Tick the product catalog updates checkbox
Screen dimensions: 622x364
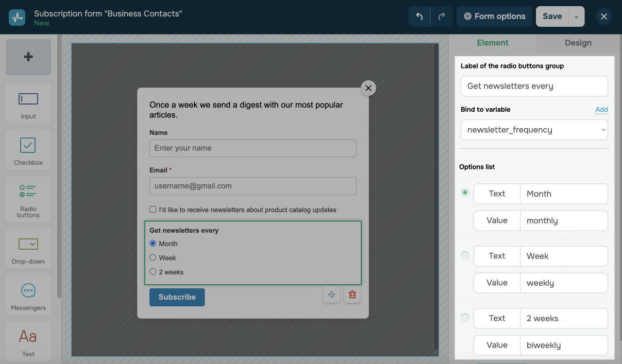(153, 210)
